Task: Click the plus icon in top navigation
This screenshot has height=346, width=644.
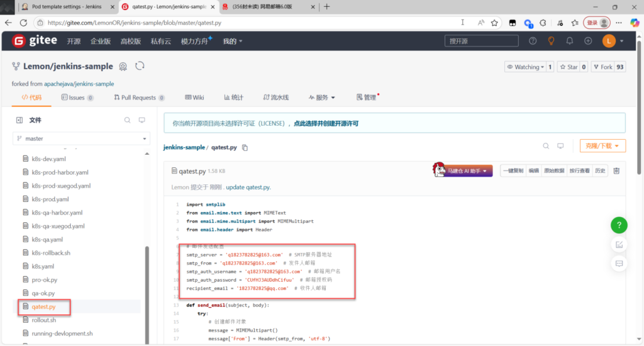Action: (588, 41)
